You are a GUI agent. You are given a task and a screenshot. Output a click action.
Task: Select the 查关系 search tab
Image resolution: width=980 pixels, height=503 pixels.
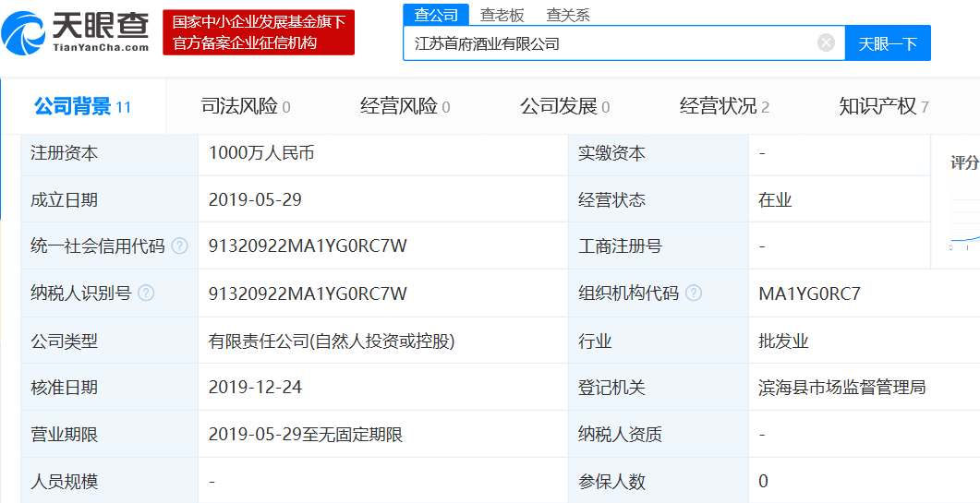tap(568, 15)
